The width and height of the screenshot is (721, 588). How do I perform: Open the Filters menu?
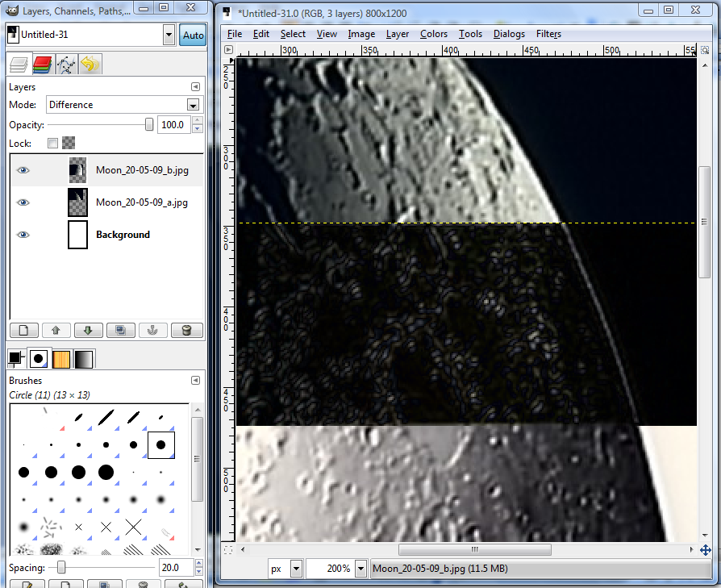[548, 34]
